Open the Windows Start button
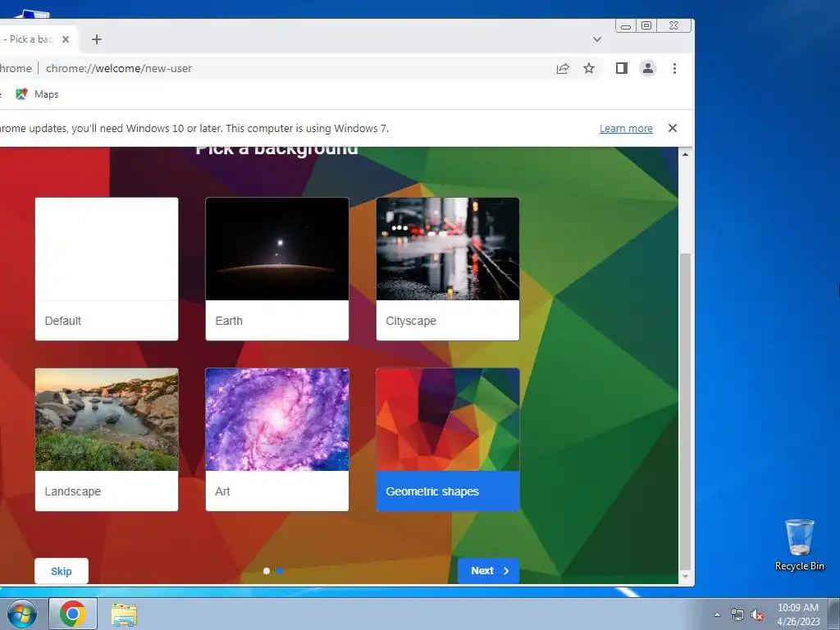This screenshot has height=630, width=840. tap(22, 614)
